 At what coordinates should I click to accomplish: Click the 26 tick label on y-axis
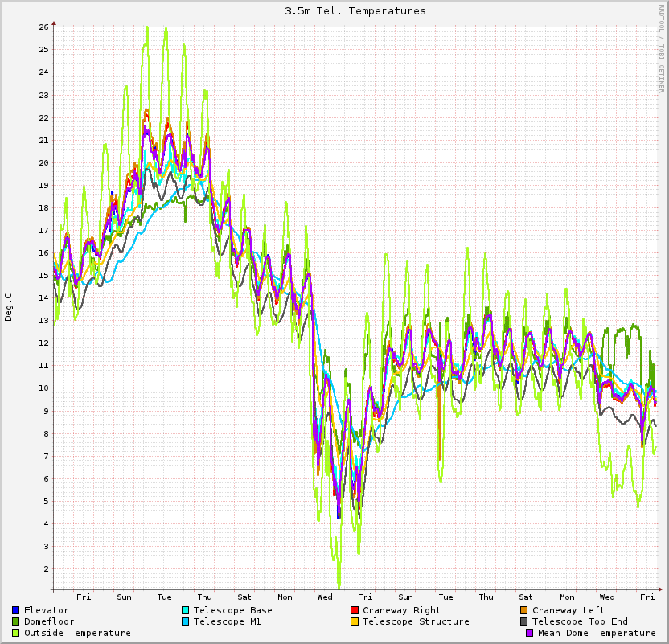pyautogui.click(x=43, y=27)
